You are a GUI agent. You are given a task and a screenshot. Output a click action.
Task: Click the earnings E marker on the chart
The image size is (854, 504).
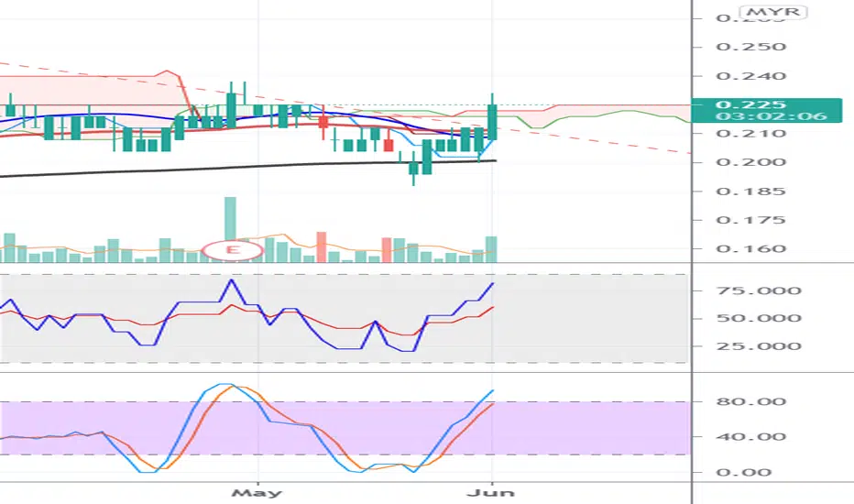(x=233, y=250)
